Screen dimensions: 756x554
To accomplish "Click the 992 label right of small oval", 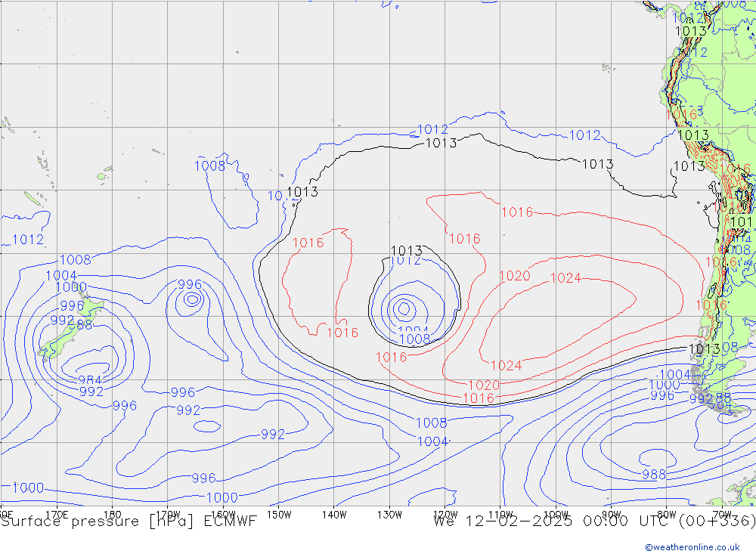I will pos(273,435).
